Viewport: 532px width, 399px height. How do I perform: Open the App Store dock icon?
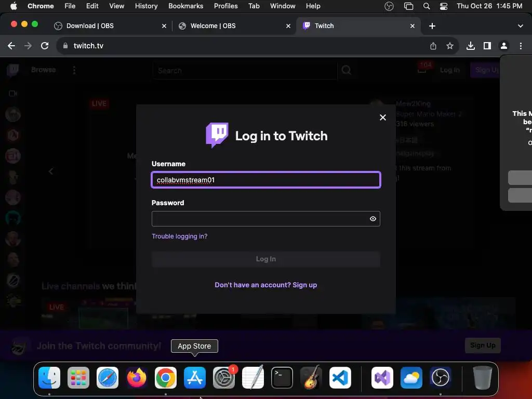(x=195, y=377)
